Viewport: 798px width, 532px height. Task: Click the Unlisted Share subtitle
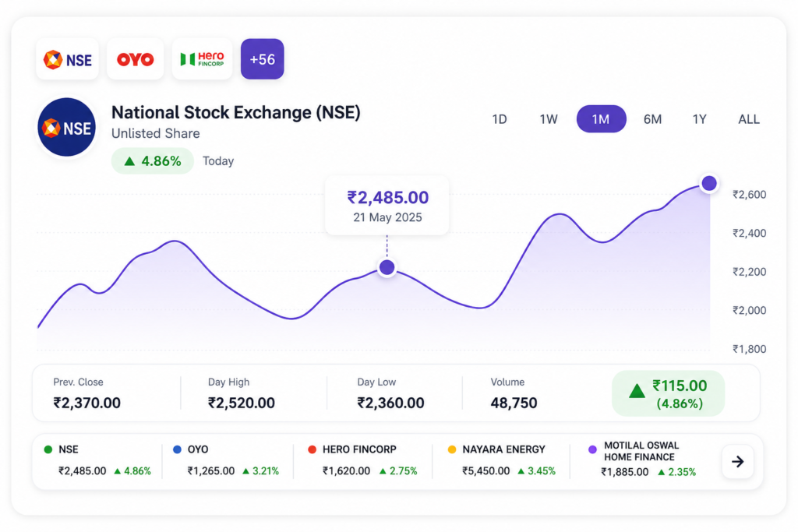155,133
